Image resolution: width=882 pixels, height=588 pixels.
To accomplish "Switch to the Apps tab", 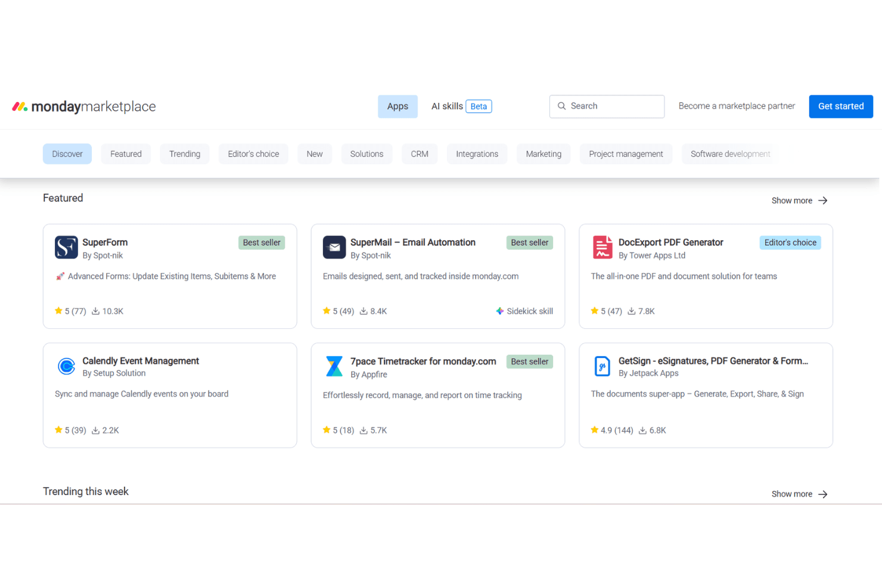I will [x=397, y=107].
